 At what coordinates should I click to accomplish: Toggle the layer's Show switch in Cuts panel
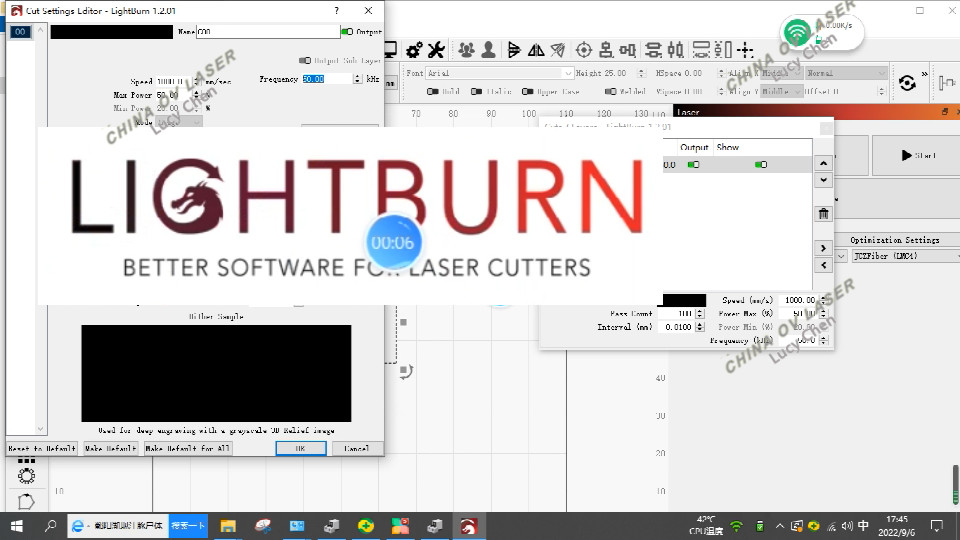pos(761,165)
